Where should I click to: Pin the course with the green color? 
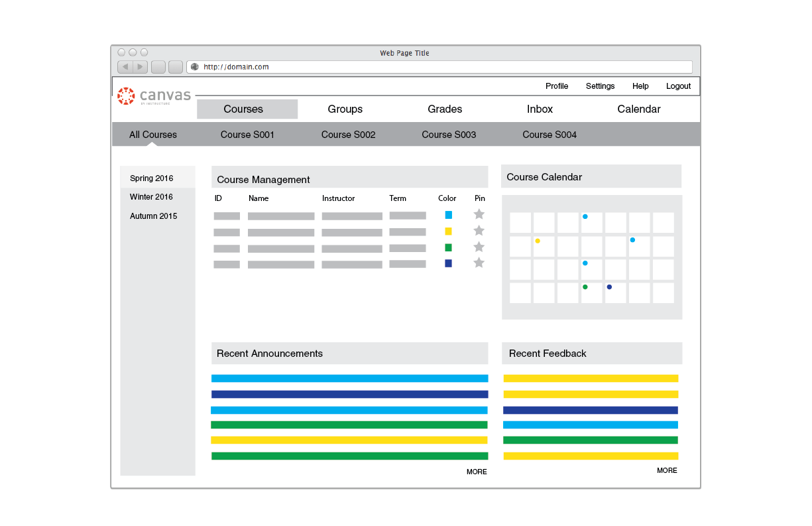[479, 247]
